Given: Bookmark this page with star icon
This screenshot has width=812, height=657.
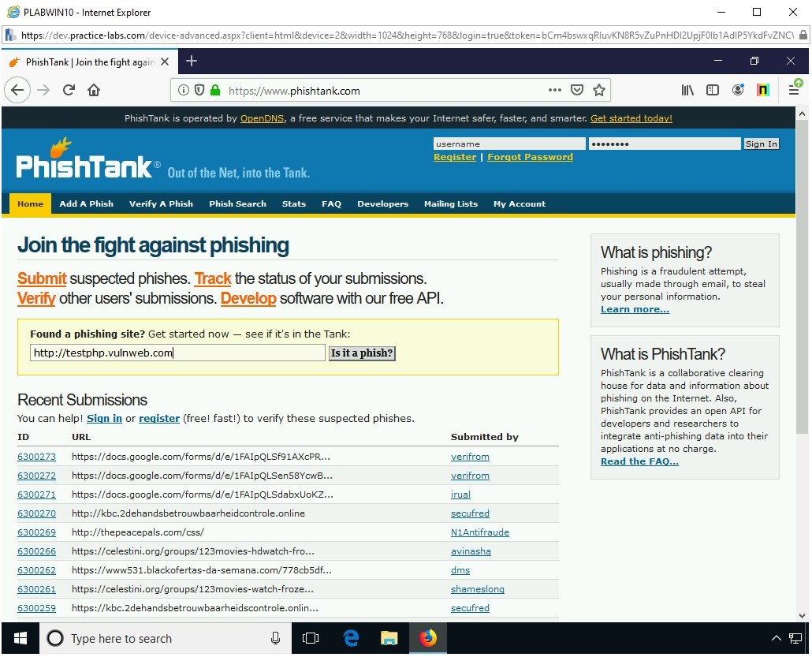Looking at the screenshot, I should (599, 90).
